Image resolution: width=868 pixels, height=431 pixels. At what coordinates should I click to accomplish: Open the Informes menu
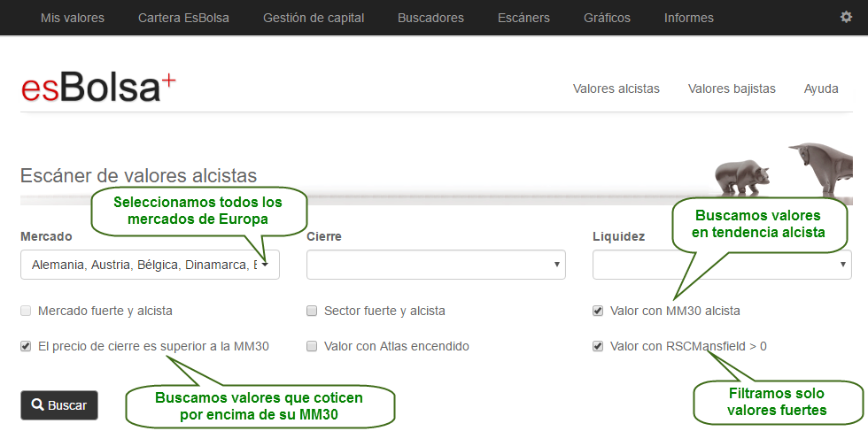[x=689, y=18]
